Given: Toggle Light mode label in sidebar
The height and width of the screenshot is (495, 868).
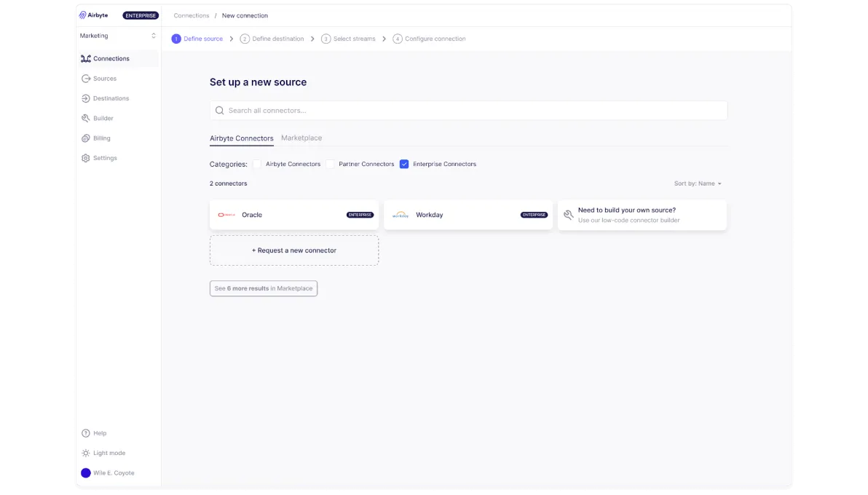Looking at the screenshot, I should coord(109,454).
